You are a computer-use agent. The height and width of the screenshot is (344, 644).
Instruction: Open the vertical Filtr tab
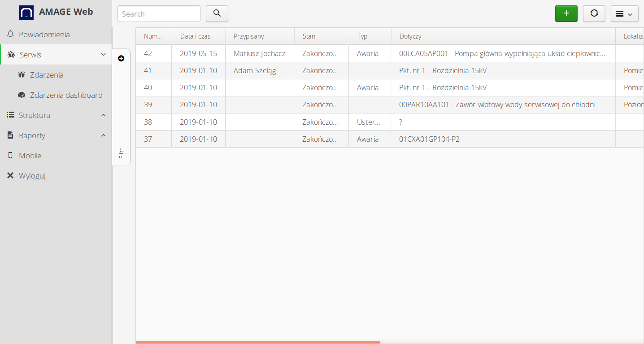coord(121,153)
